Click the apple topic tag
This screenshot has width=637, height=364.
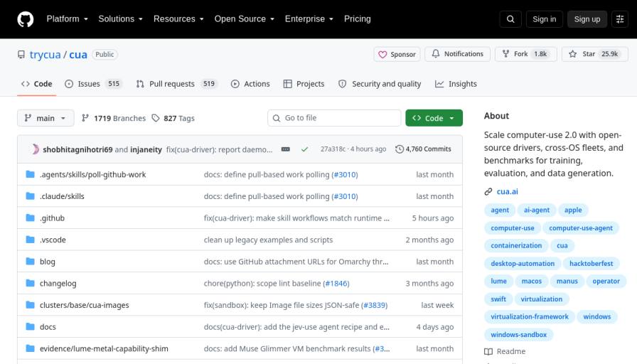click(573, 210)
